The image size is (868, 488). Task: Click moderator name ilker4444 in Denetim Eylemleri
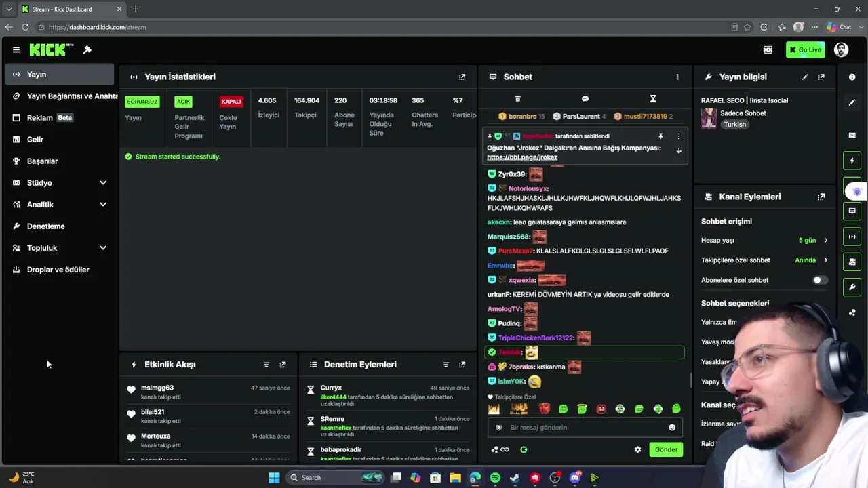coord(334,397)
